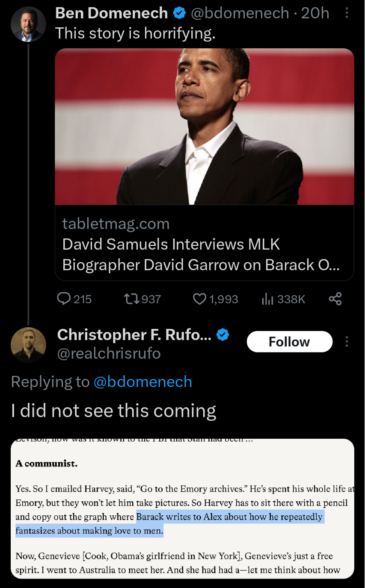The image size is (365, 588).
Task: Share Ben Domenech's tweet
Action: (x=335, y=299)
